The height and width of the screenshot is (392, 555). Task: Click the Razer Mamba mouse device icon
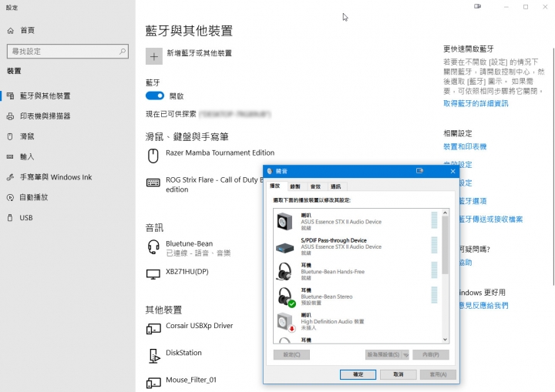pos(153,156)
